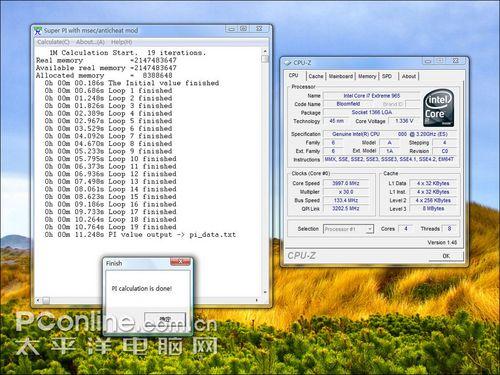Click the Bus Speed value '133.4 MHz'
This screenshot has height=375, width=500.
(x=346, y=200)
